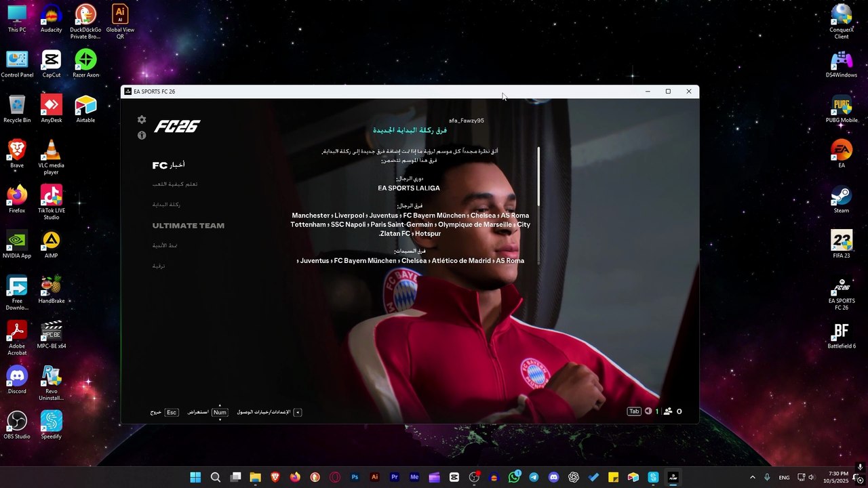
Task: Open the volume control in system tray
Action: (812, 478)
